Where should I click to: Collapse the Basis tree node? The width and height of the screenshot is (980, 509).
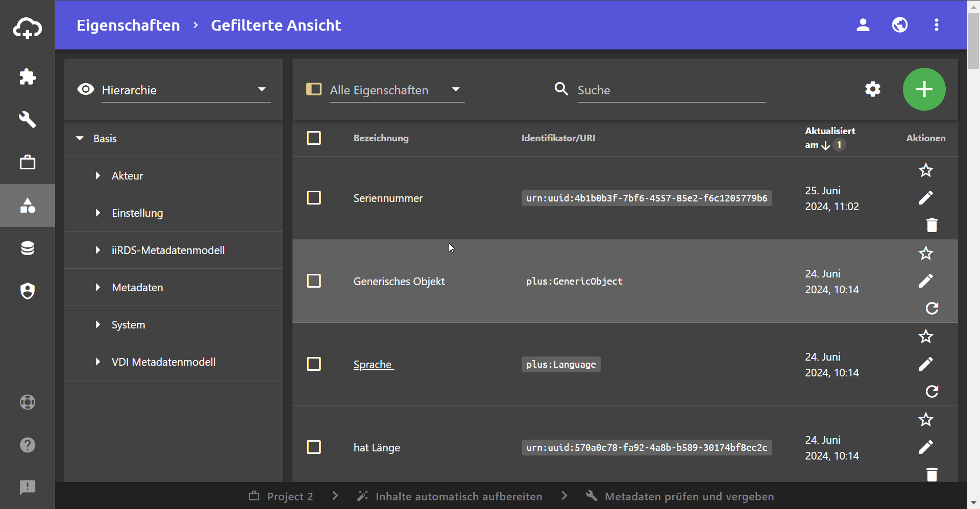(80, 138)
